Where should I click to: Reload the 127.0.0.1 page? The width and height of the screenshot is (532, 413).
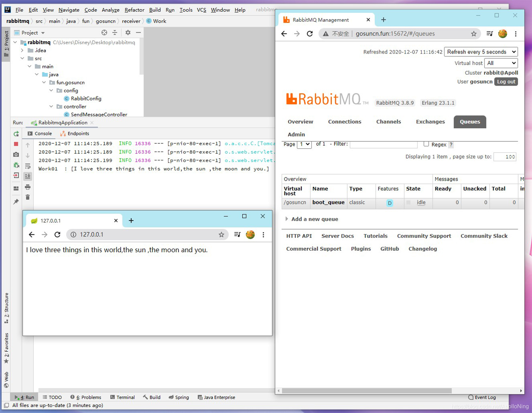tap(58, 234)
